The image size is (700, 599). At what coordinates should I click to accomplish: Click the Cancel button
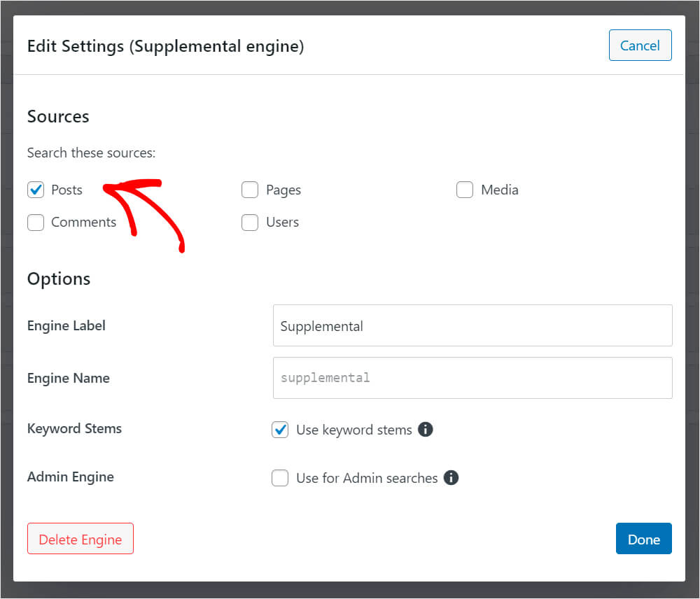tap(640, 45)
